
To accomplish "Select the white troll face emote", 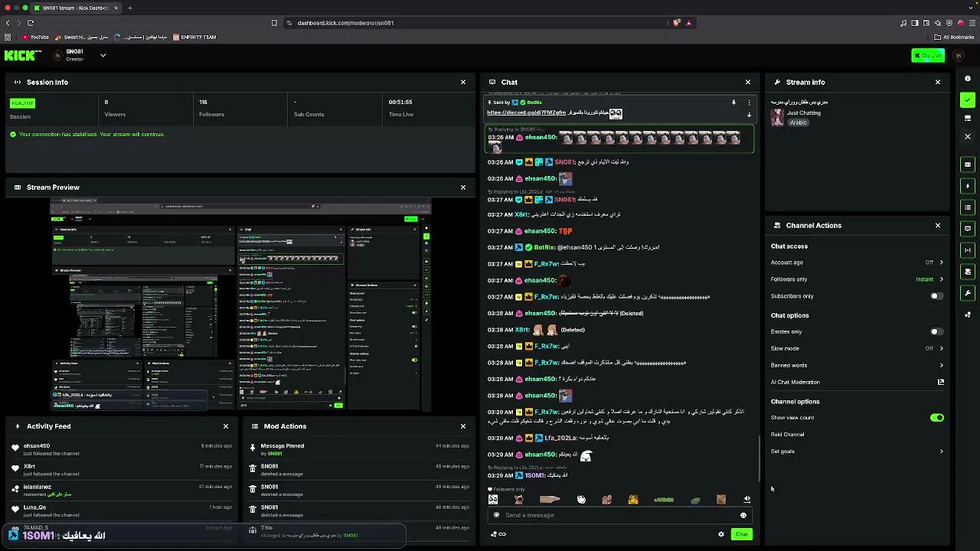I will 581,500.
